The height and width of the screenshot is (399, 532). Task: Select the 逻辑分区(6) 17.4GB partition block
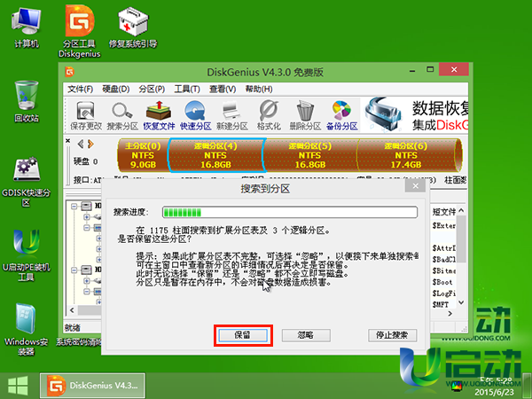[x=406, y=155]
